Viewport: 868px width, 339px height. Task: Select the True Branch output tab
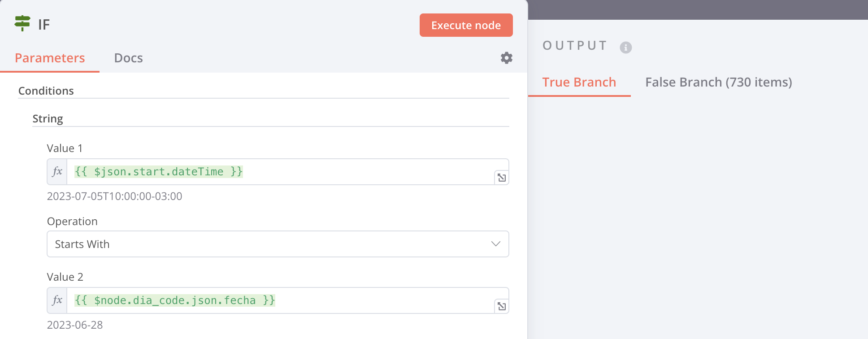pos(579,82)
